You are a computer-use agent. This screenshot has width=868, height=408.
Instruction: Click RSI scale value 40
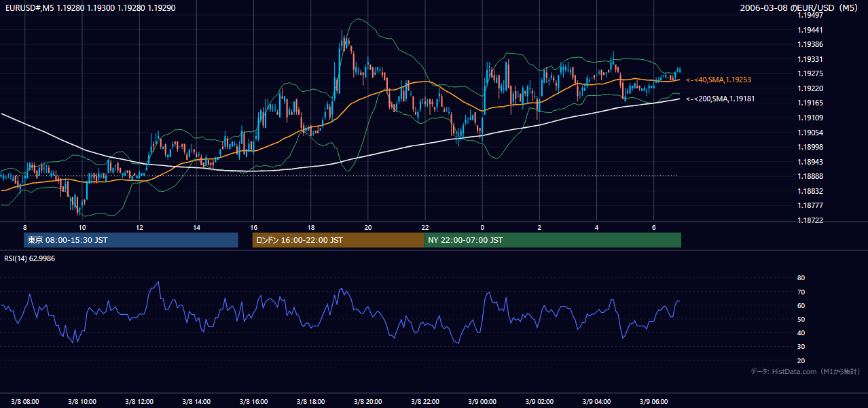[801, 333]
